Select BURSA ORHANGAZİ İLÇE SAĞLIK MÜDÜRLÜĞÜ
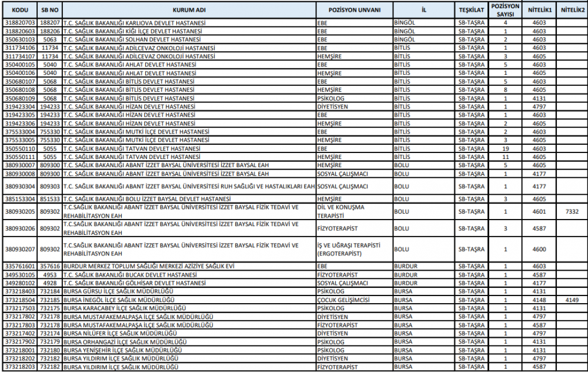Viewport: 588px width, 372px height. [125, 342]
